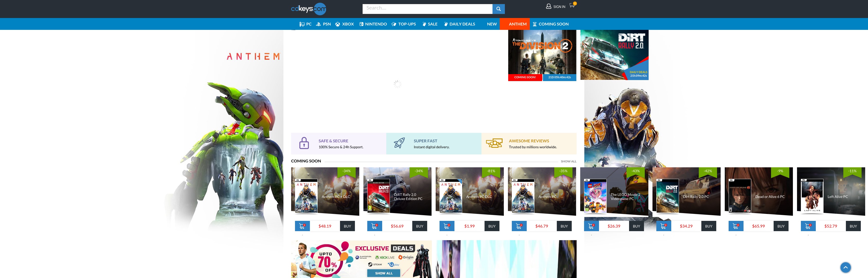Image resolution: width=868 pixels, height=278 pixels.
Task: Open the SALE menu
Action: [x=430, y=24]
